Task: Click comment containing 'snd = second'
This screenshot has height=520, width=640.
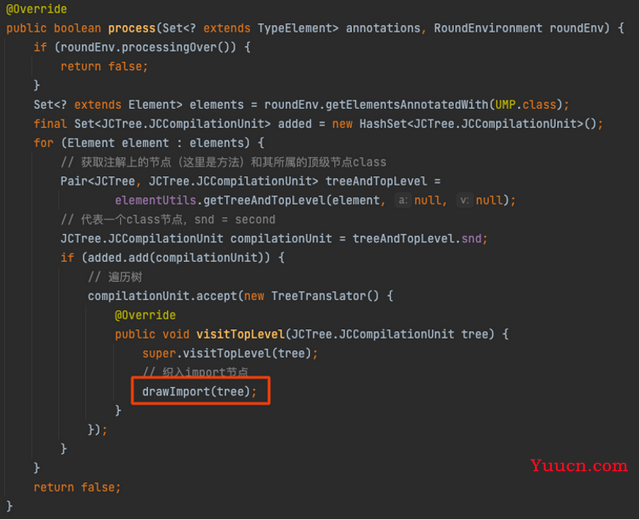Action: (x=168, y=220)
